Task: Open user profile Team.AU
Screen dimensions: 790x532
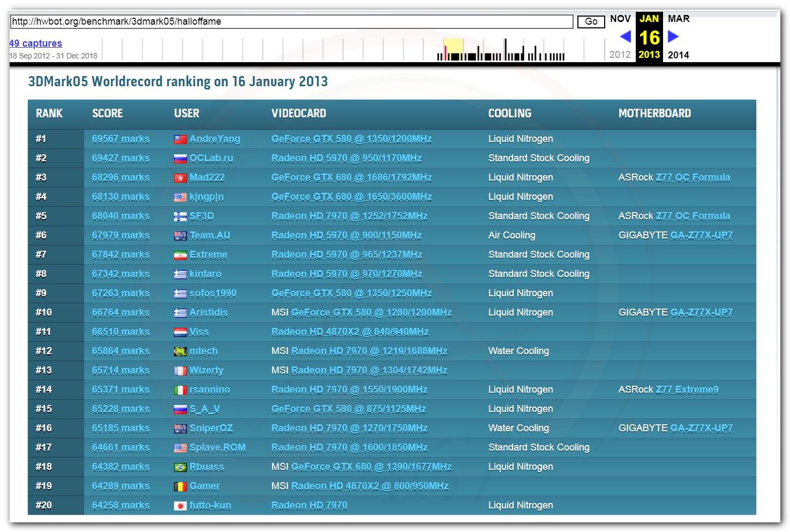Action: 210,235
